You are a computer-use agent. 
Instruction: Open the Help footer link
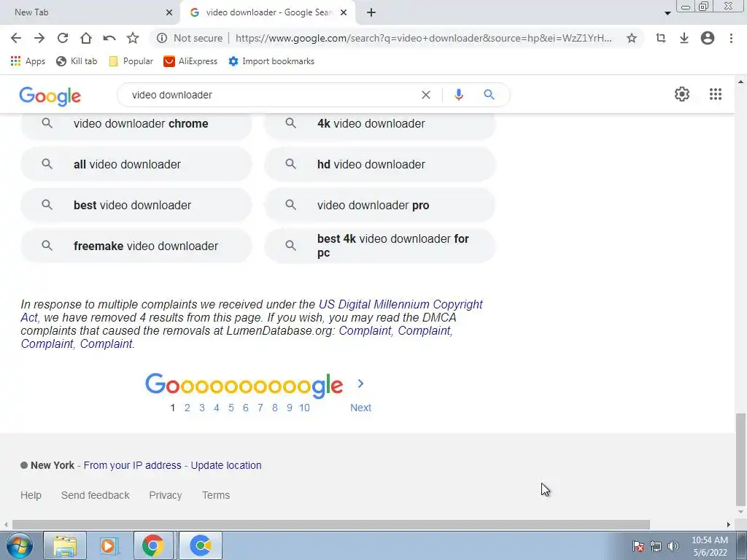[x=31, y=495]
